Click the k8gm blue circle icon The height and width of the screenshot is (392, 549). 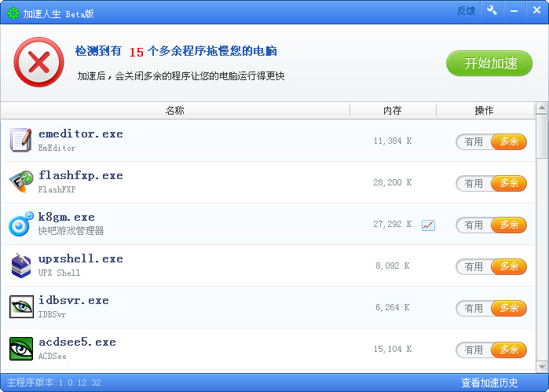tap(21, 224)
